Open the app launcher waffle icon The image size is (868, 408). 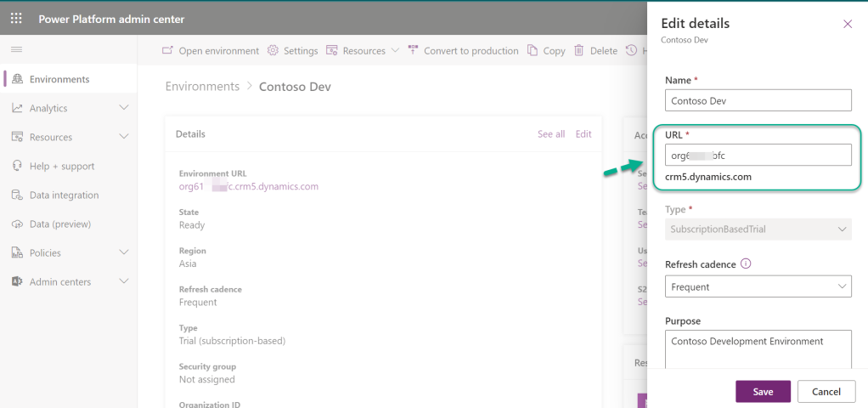[17, 19]
